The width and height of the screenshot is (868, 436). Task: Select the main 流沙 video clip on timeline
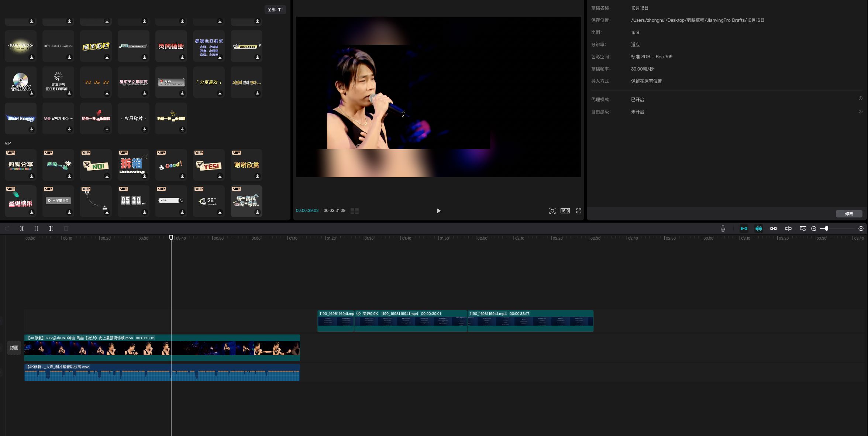pos(162,348)
